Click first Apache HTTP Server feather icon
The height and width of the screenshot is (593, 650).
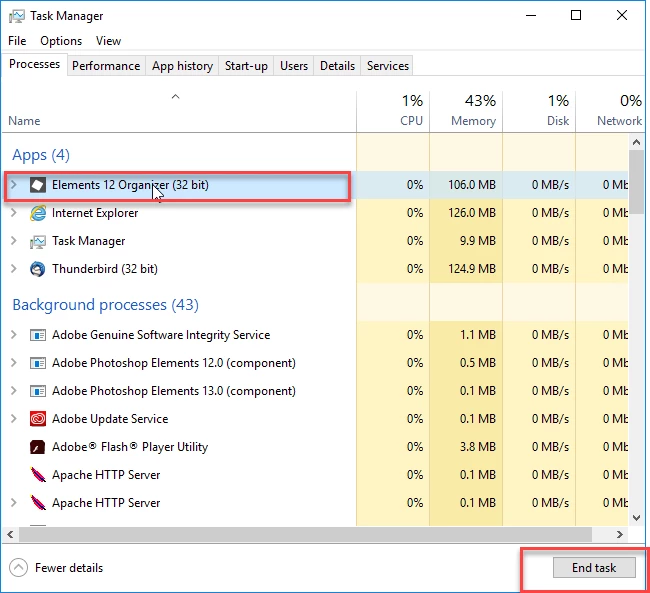click(38, 475)
